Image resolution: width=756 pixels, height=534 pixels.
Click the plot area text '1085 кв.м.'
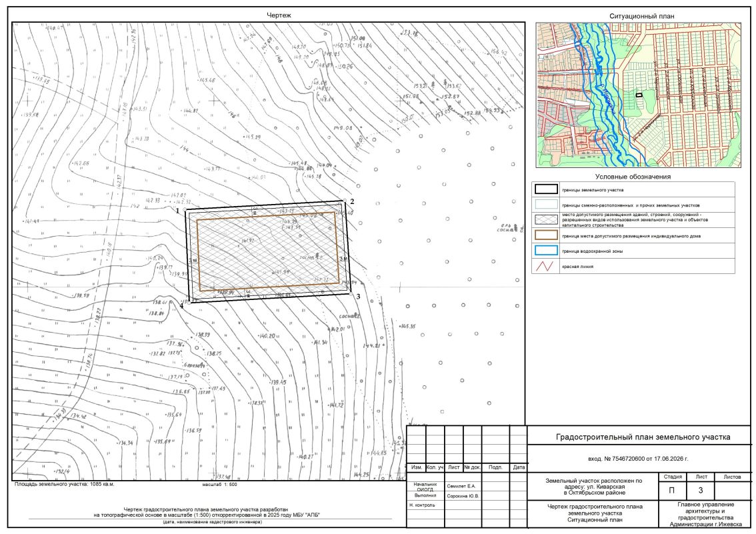pos(102,484)
